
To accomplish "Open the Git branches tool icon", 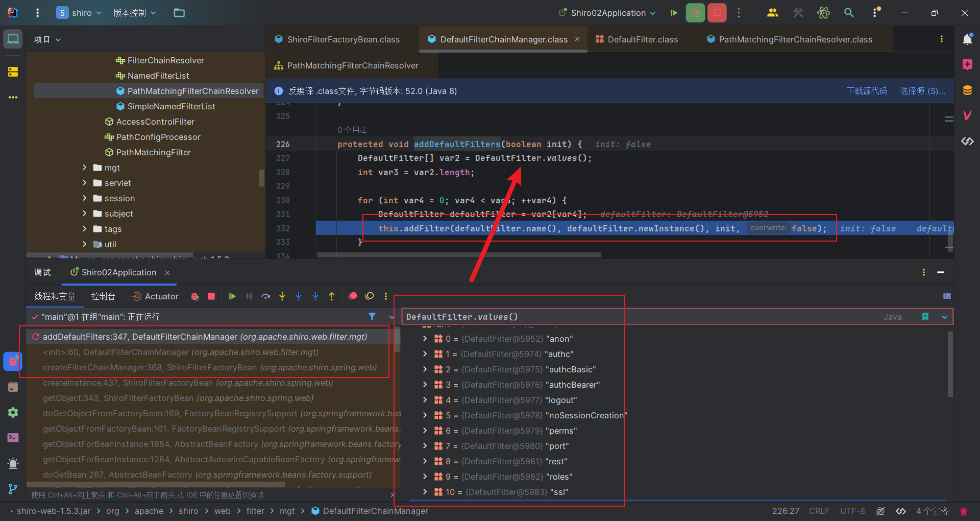I will [x=13, y=489].
